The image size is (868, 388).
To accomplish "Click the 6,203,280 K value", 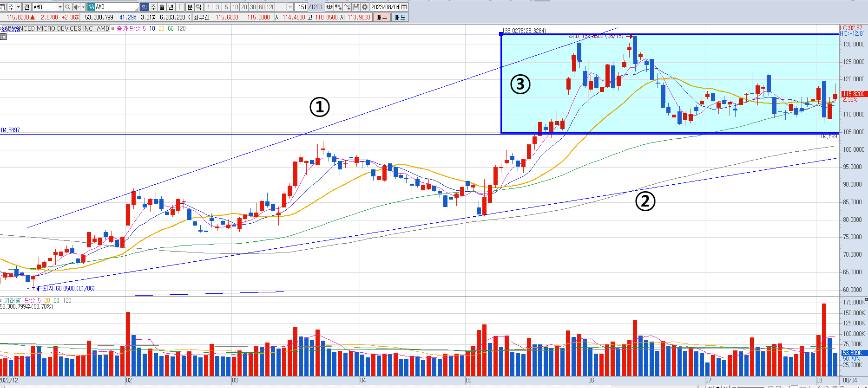I will pyautogui.click(x=175, y=17).
